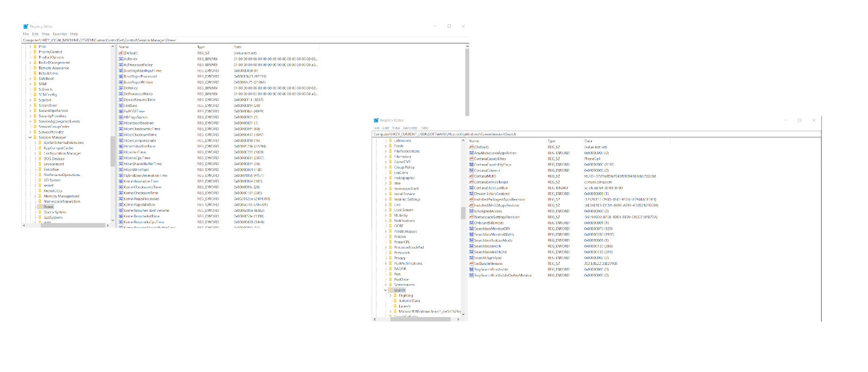This screenshot has height=372, width=868.
Task: Click the HiberbootEnabled value icon
Action: (x=121, y=123)
